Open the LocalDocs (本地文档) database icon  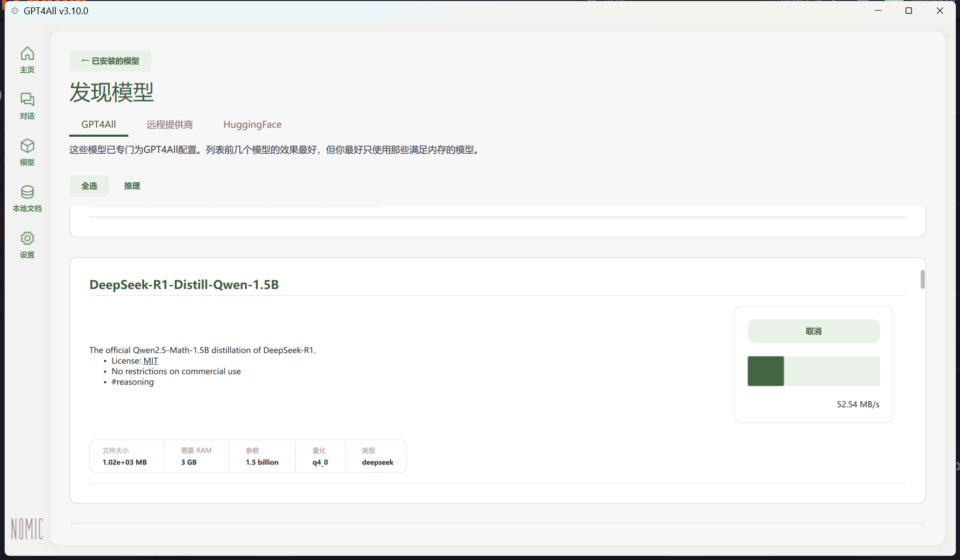coord(27,198)
